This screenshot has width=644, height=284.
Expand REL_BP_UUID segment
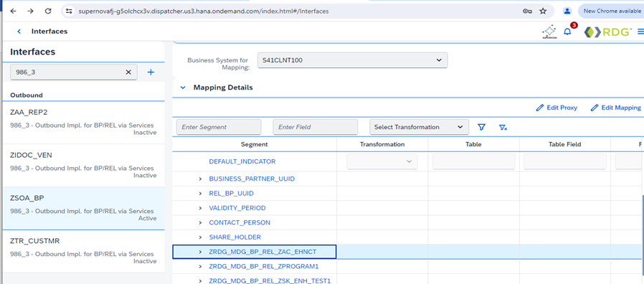click(x=200, y=194)
